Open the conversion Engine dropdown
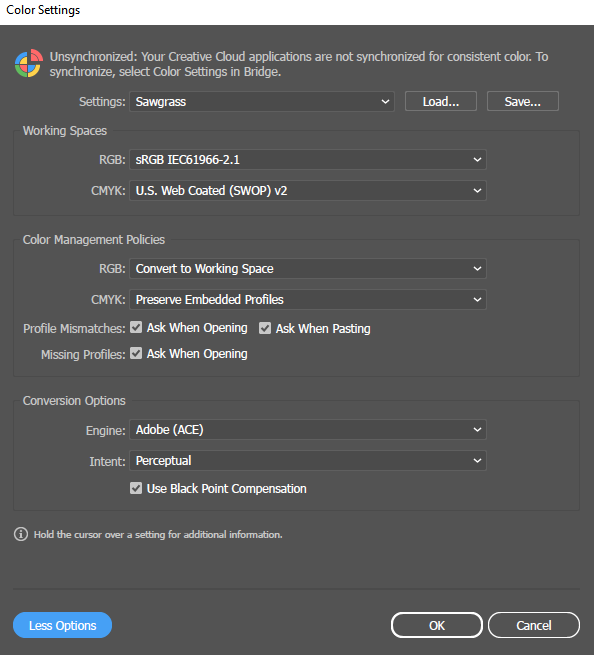This screenshot has height=655, width=594. (308, 430)
